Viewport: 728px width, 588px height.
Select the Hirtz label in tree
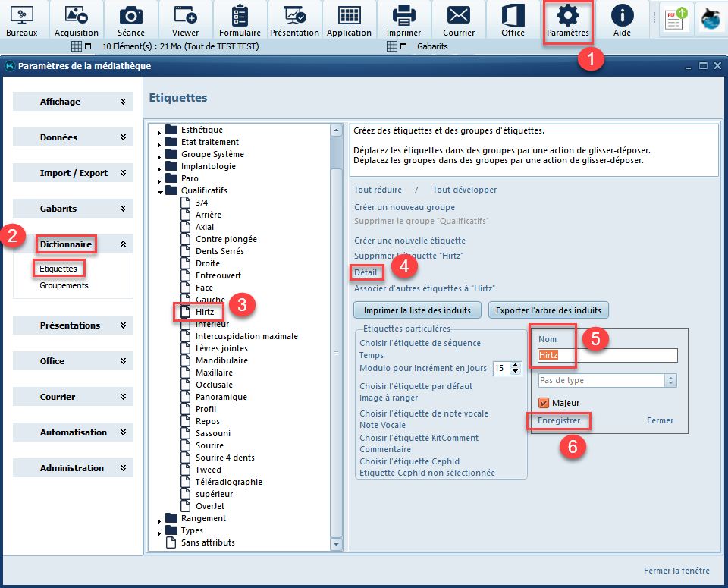pyautogui.click(x=204, y=312)
